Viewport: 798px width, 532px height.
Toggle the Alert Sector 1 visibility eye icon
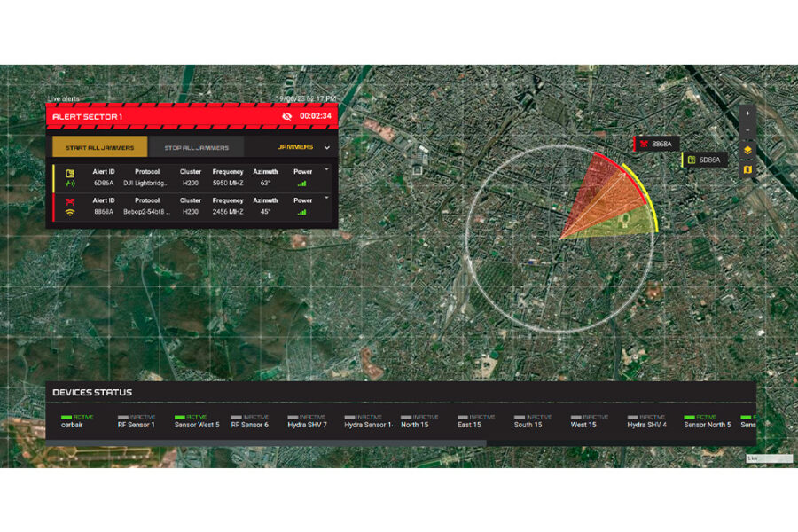pos(286,116)
